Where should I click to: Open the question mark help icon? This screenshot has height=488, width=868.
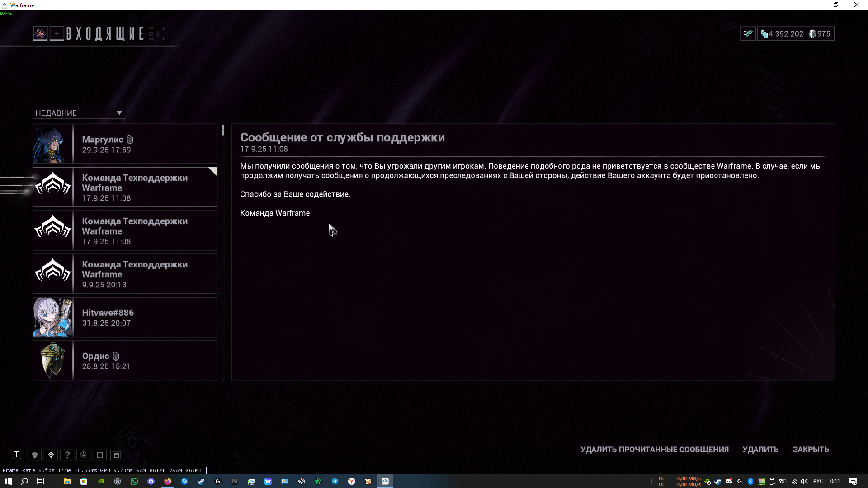[x=67, y=455]
